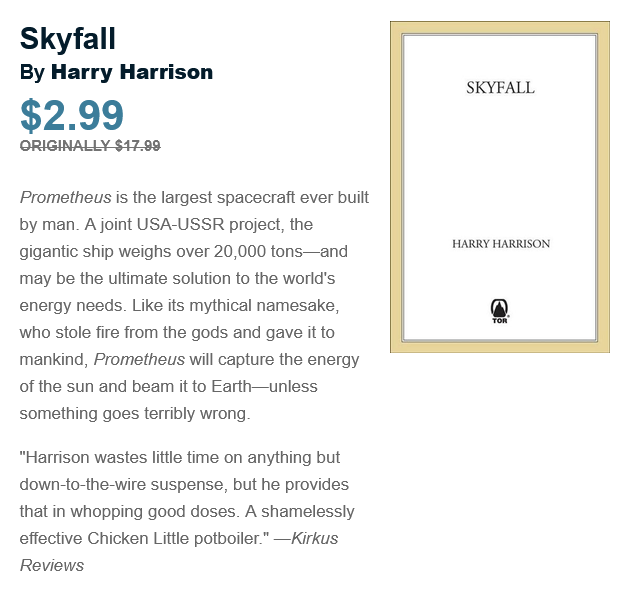The image size is (633, 596).
Task: Click the 'USA-USSR' text in the description
Action: [180, 225]
